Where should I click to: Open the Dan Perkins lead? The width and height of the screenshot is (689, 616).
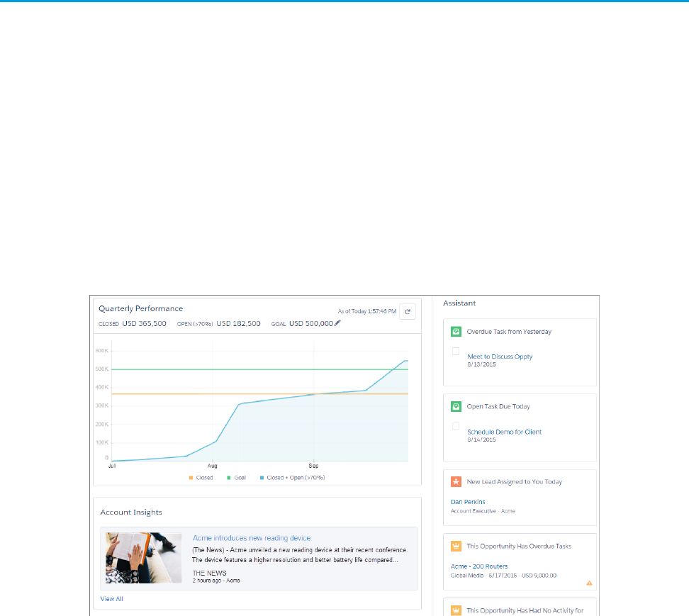click(468, 502)
